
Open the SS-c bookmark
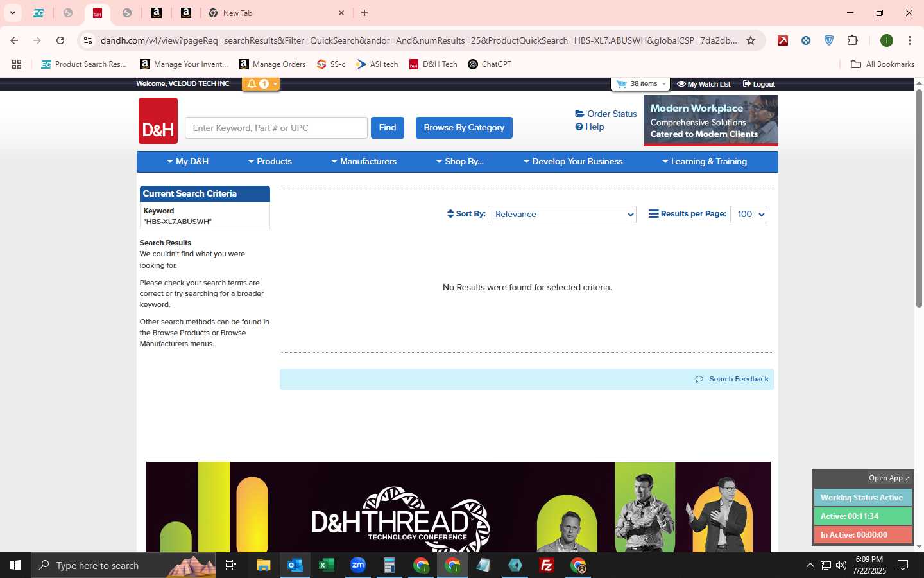(331, 64)
